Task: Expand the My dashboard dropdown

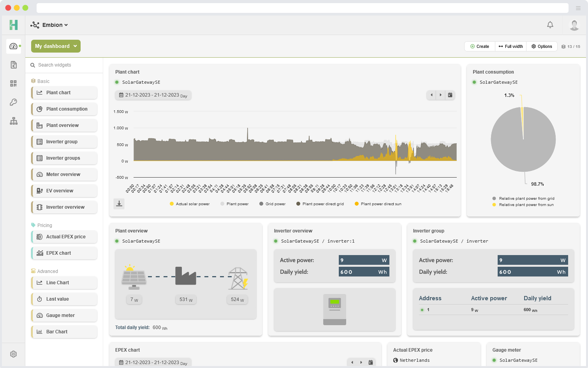Action: click(x=56, y=46)
